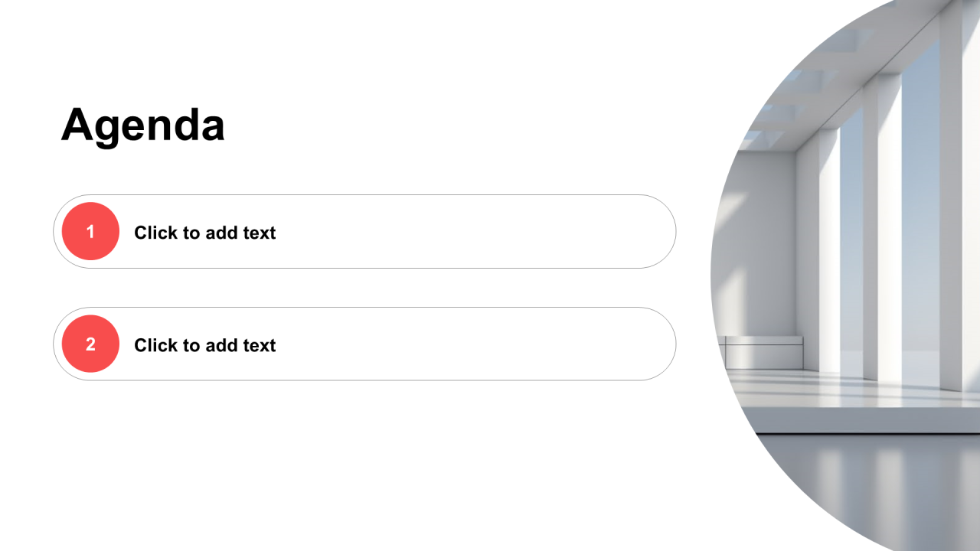
Task: Click the second "Click to add text" placeholder
Action: [204, 345]
